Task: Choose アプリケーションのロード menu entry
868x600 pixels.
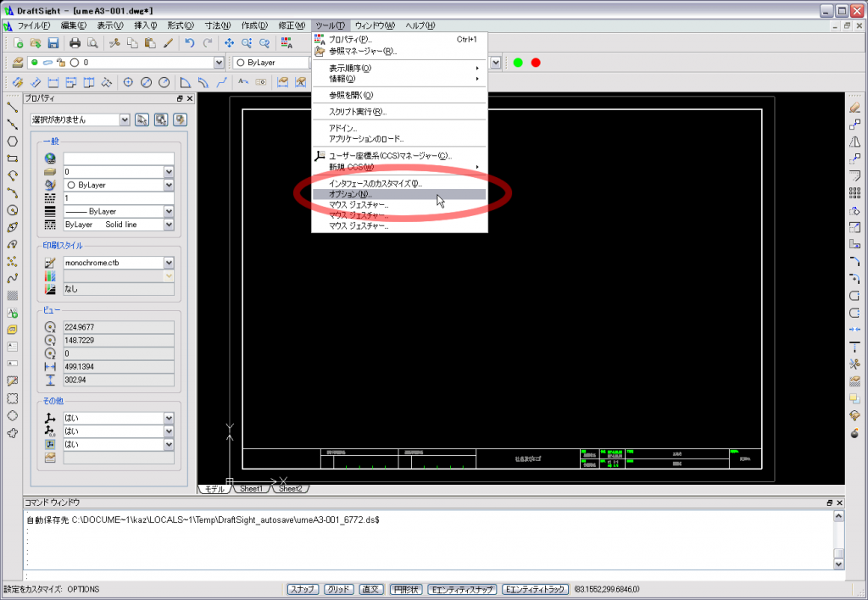Action: pos(398,139)
